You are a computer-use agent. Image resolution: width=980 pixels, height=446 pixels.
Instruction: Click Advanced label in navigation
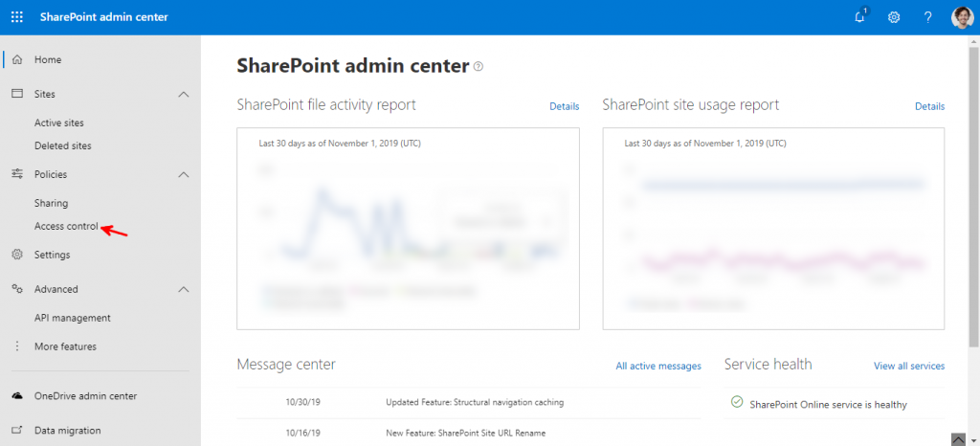click(56, 289)
